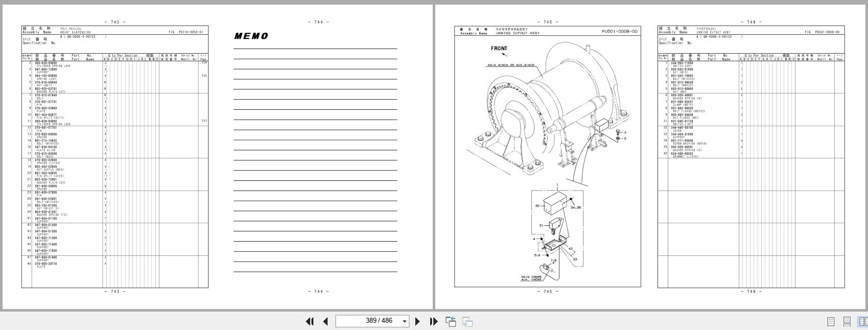This screenshot has width=868, height=330.
Task: Click the FRONT label in the winch diagram
Action: tap(499, 49)
